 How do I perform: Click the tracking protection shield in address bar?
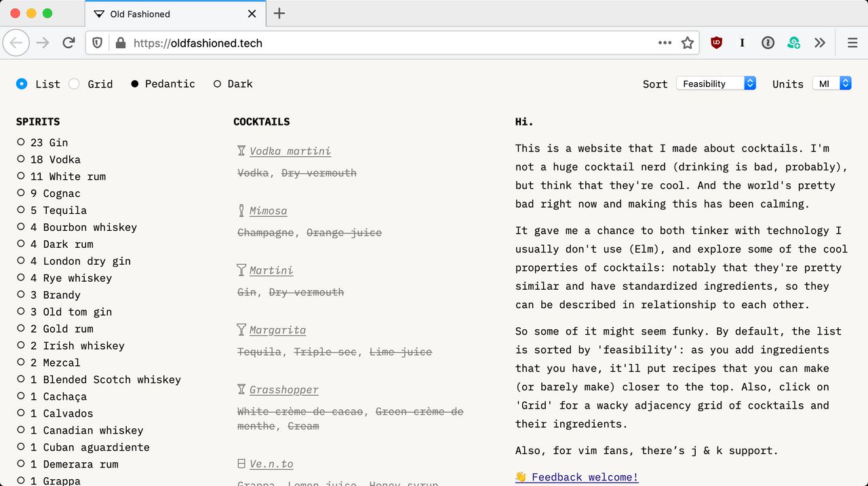(97, 42)
